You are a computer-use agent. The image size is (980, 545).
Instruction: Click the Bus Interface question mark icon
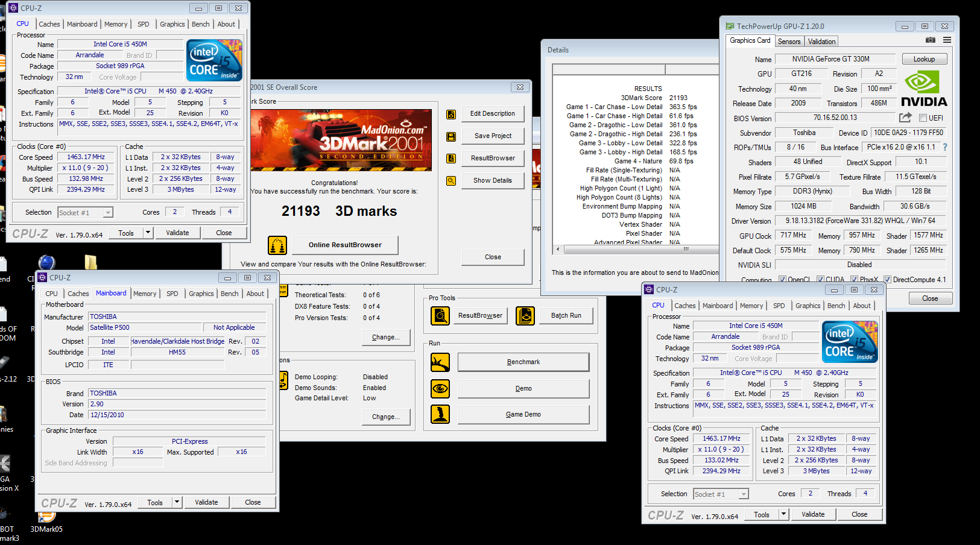tap(945, 147)
